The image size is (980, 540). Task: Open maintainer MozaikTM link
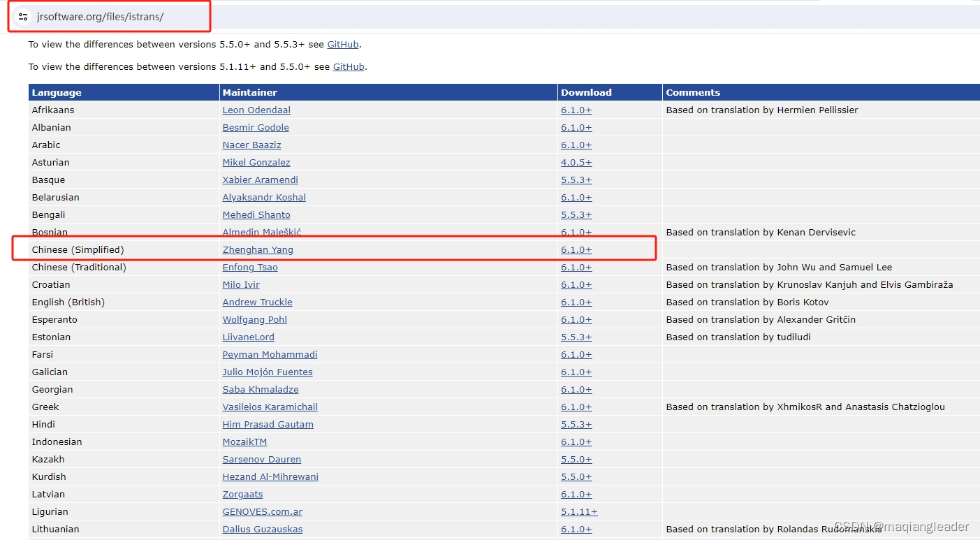coord(244,442)
